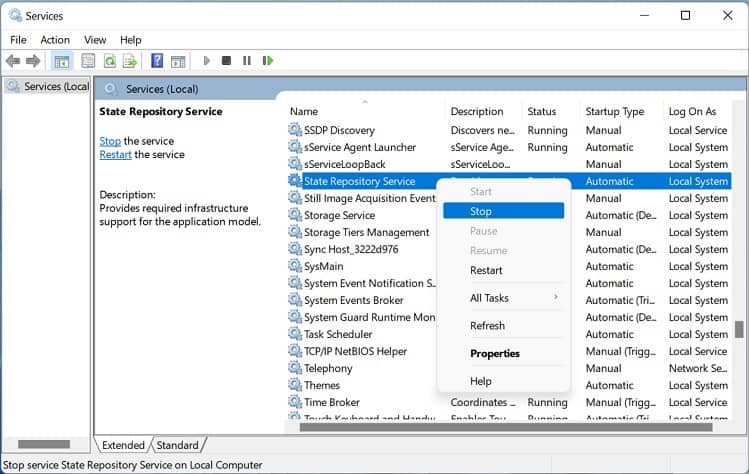749x474 pixels.
Task: Select Services (Local) in the tree
Action: point(48,86)
